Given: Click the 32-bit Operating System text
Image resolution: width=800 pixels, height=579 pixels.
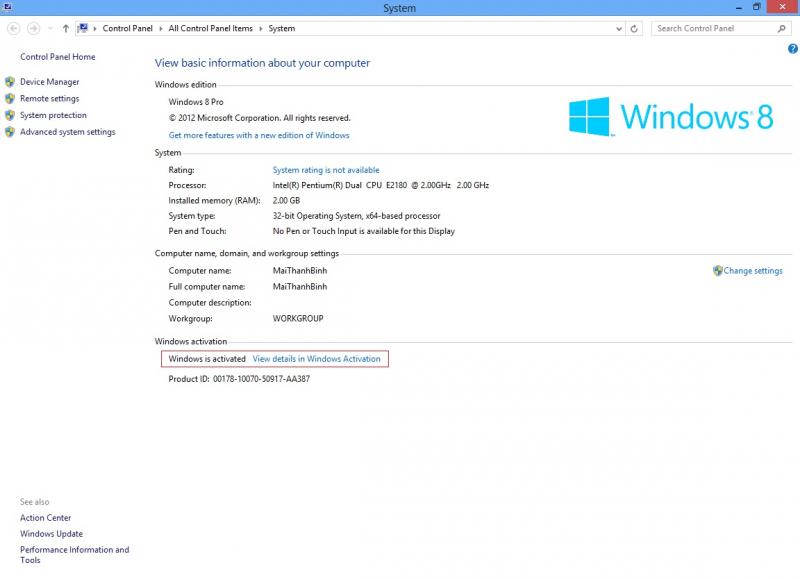Looking at the screenshot, I should 356,216.
